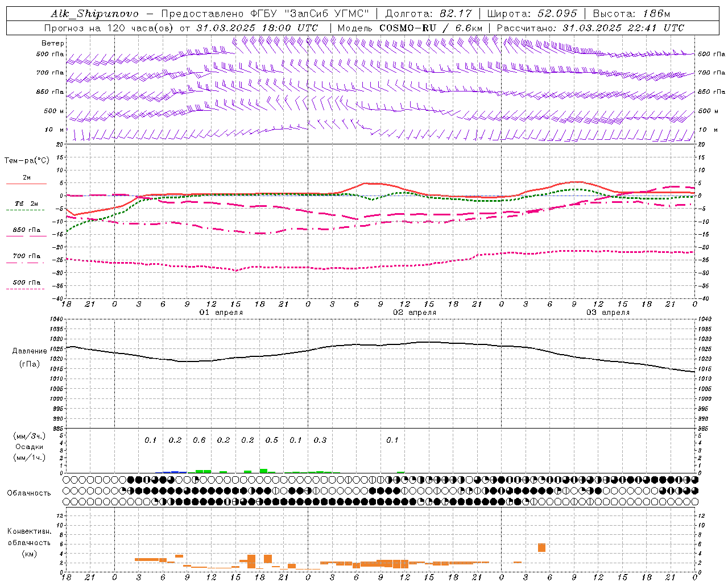728x582 pixels.
Task: Click the station name Alk_Shipunovo
Action: (94, 14)
